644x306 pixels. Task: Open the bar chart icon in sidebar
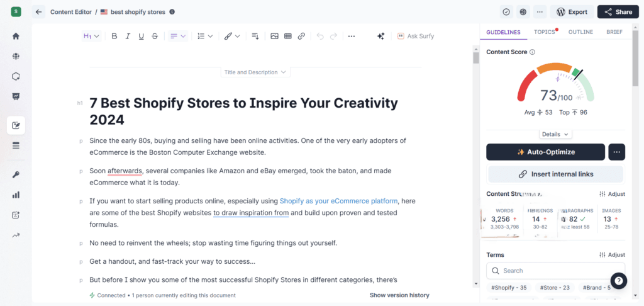pyautogui.click(x=16, y=195)
